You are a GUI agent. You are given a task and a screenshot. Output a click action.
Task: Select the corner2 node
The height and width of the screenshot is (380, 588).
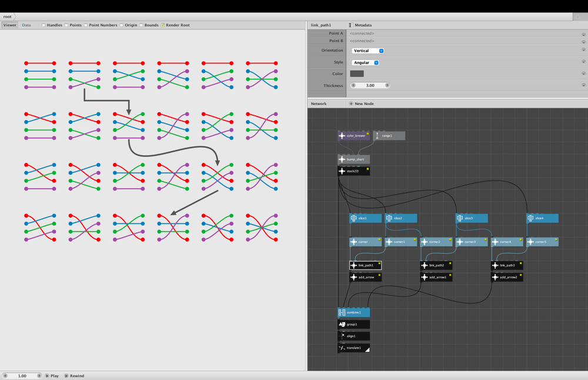[x=436, y=242]
